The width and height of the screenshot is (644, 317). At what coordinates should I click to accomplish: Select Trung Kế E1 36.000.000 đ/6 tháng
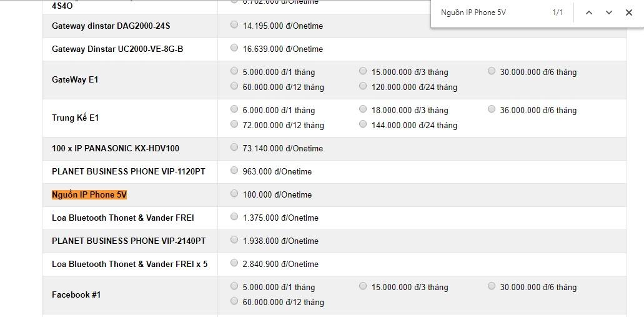point(492,109)
